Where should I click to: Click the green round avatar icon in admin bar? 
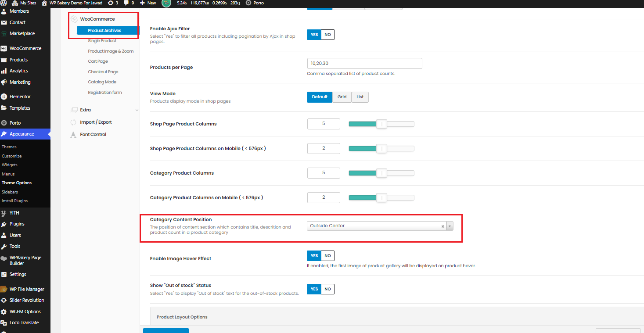pos(166,3)
